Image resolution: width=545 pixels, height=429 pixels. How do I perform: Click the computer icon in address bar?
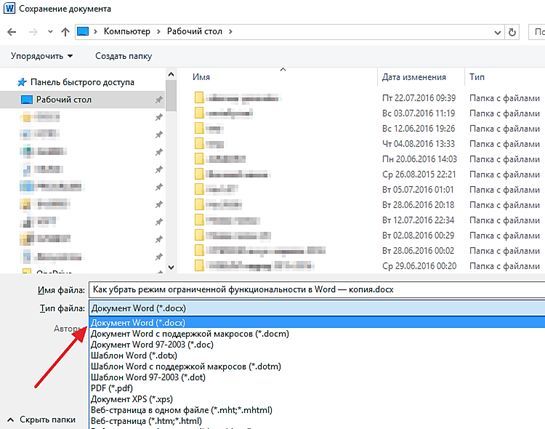click(x=83, y=32)
